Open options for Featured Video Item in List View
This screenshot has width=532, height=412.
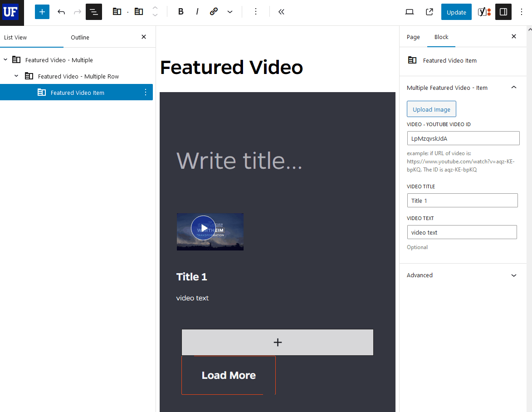click(145, 92)
